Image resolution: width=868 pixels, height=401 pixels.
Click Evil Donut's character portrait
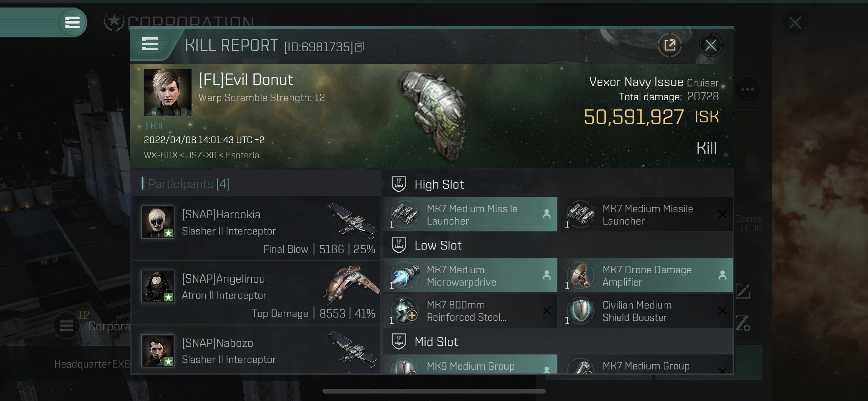point(168,92)
